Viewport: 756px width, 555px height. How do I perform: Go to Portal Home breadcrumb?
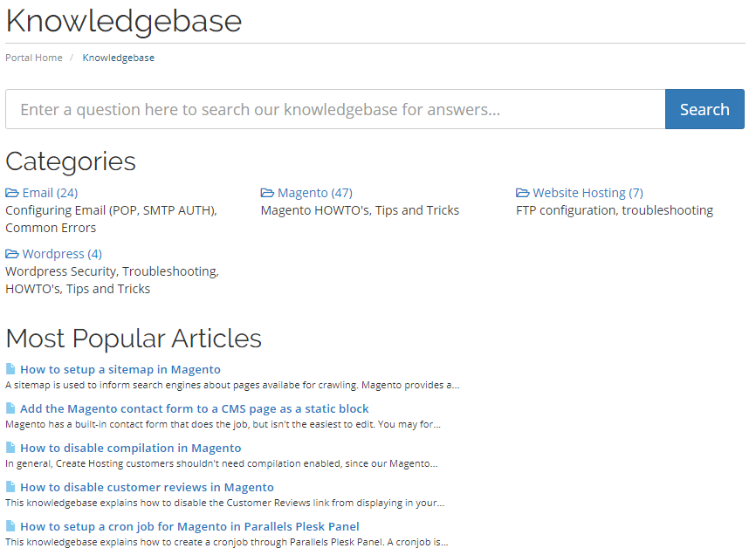pyautogui.click(x=34, y=58)
